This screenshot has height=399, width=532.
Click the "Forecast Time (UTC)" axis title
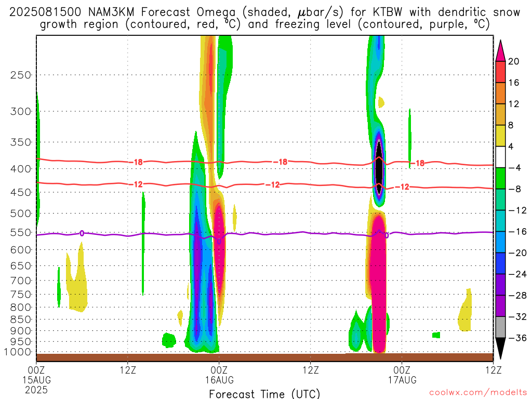click(264, 394)
